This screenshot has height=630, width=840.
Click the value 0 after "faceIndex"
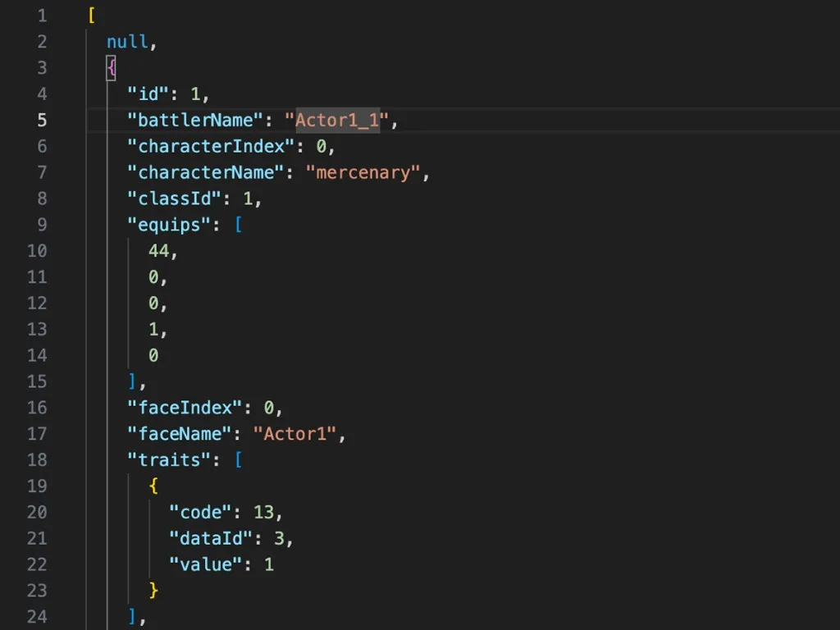pos(268,408)
